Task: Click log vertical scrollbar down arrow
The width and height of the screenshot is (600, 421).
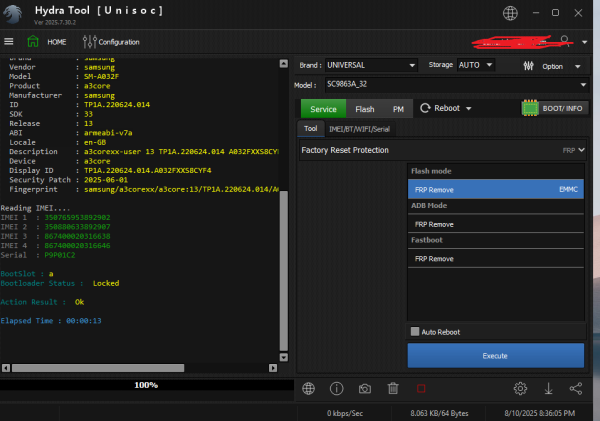Action: pyautogui.click(x=284, y=357)
